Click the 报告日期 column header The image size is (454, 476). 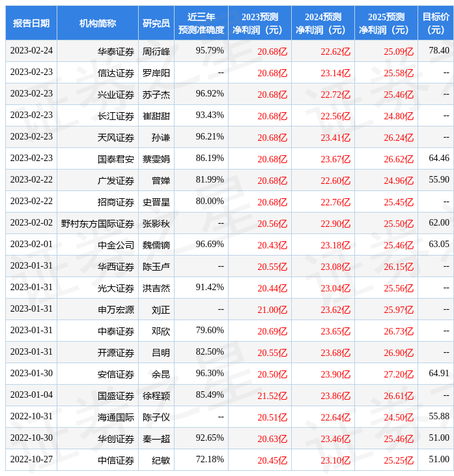pos(31,23)
